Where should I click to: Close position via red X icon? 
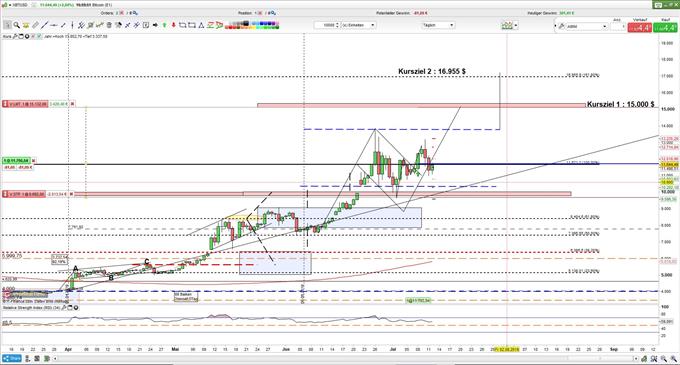click(260, 13)
